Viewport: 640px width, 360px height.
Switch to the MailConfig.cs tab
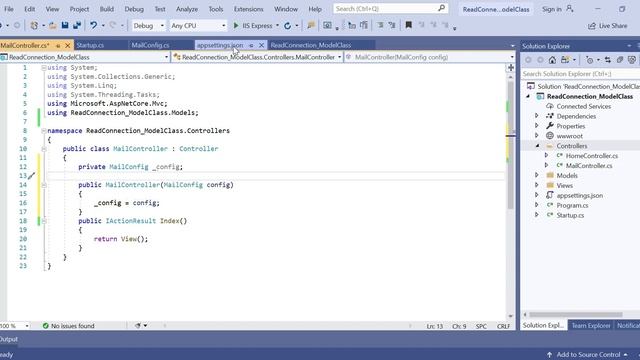[x=150, y=45]
